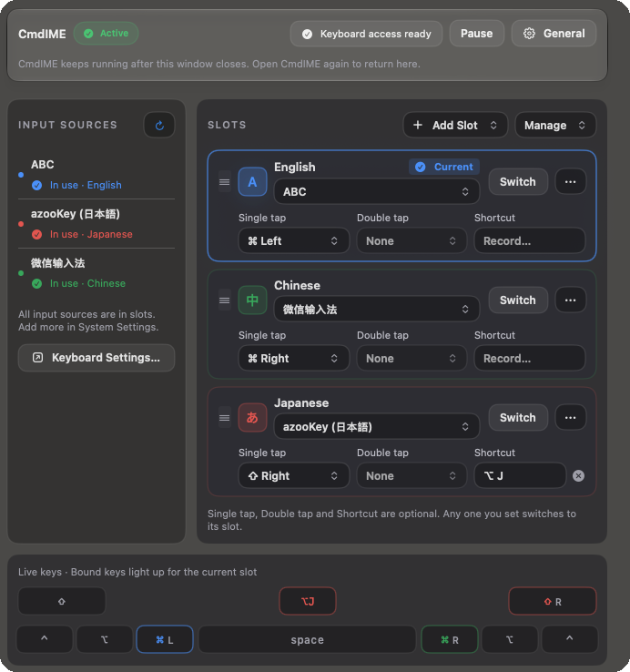Click the right control live key
The width and height of the screenshot is (630, 672).
pyautogui.click(x=570, y=639)
